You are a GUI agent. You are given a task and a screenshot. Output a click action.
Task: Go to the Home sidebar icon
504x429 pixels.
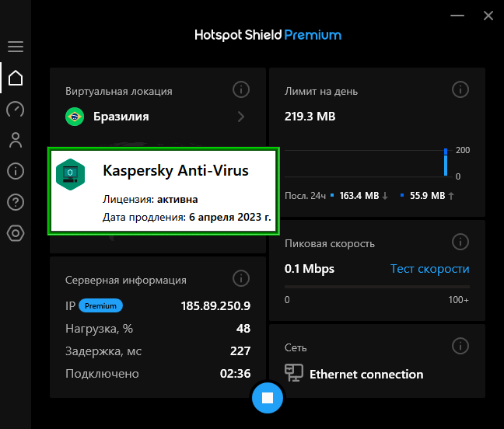pos(16,78)
